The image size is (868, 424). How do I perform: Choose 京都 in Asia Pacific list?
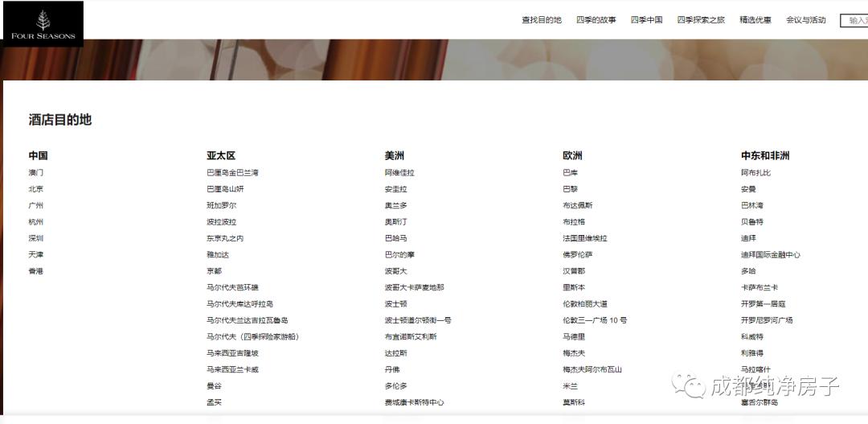(215, 271)
